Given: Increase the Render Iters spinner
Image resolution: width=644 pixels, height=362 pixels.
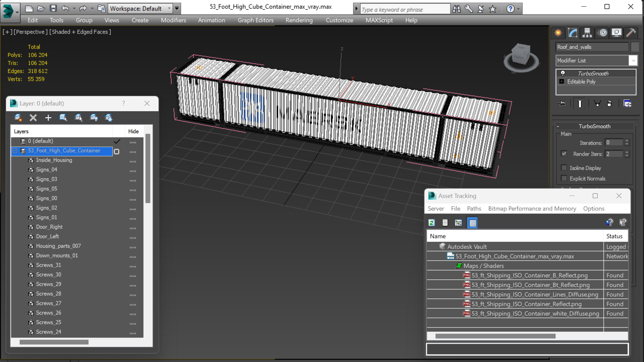Looking at the screenshot, I should tap(627, 152).
